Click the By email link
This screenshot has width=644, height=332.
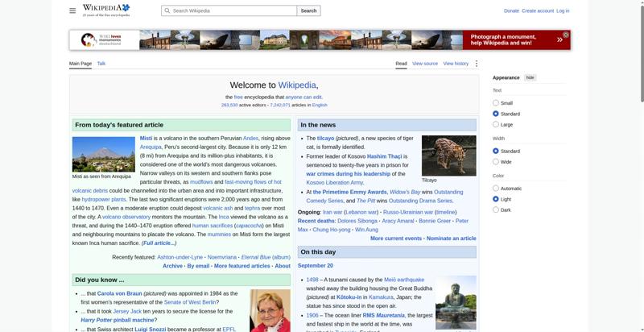point(198,266)
